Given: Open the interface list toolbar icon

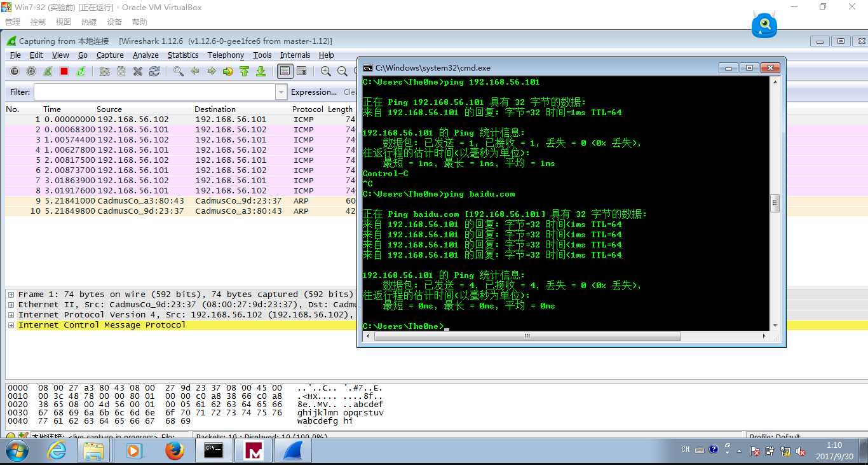Looking at the screenshot, I should pos(14,72).
